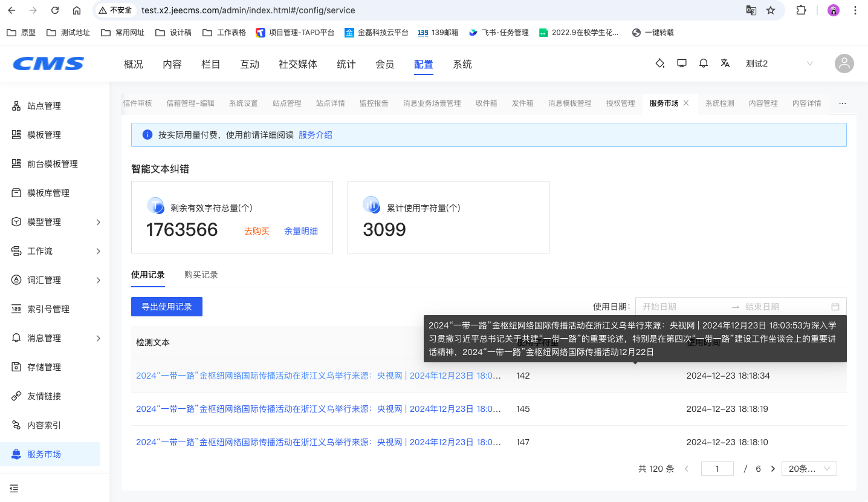868x502 pixels.
Task: Switch to the 购买记录 tab
Action: pos(201,275)
